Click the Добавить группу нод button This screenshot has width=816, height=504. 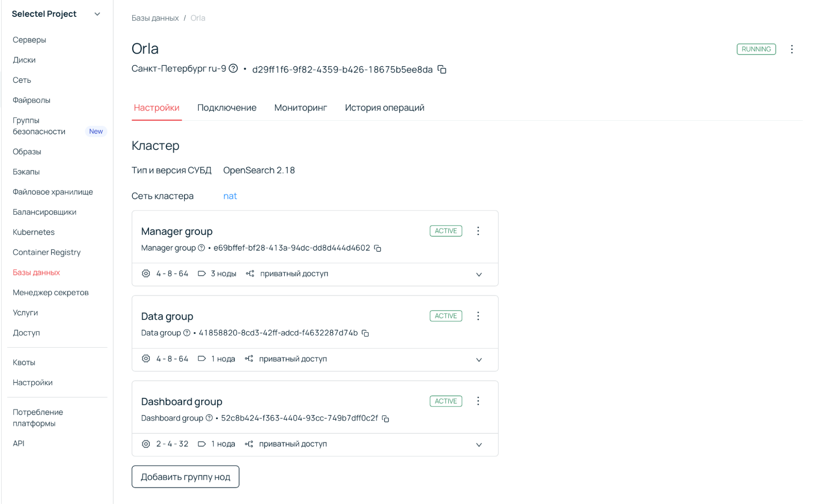(x=185, y=477)
